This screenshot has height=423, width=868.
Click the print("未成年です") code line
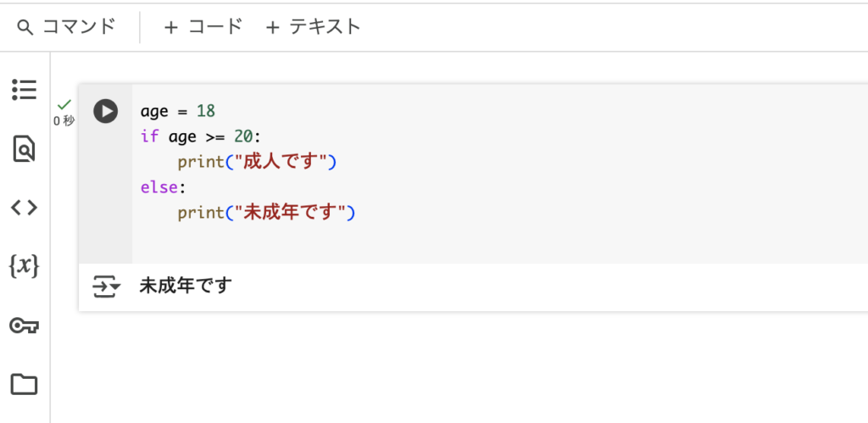click(x=265, y=213)
